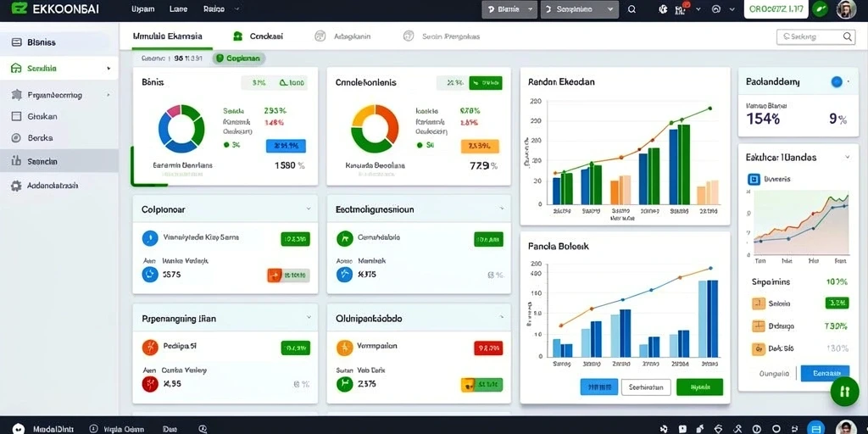The height and width of the screenshot is (434, 868).
Task: Open the Blamie dropdown in the top bar
Action: [509, 9]
